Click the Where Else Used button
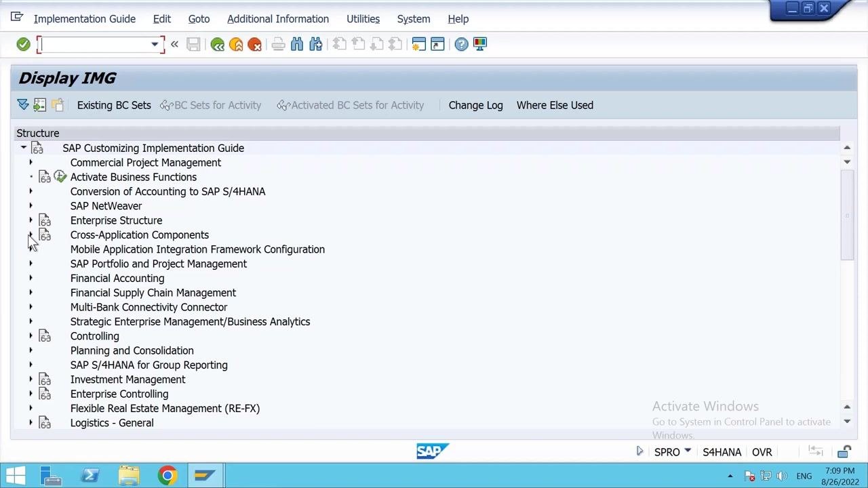 pyautogui.click(x=555, y=105)
